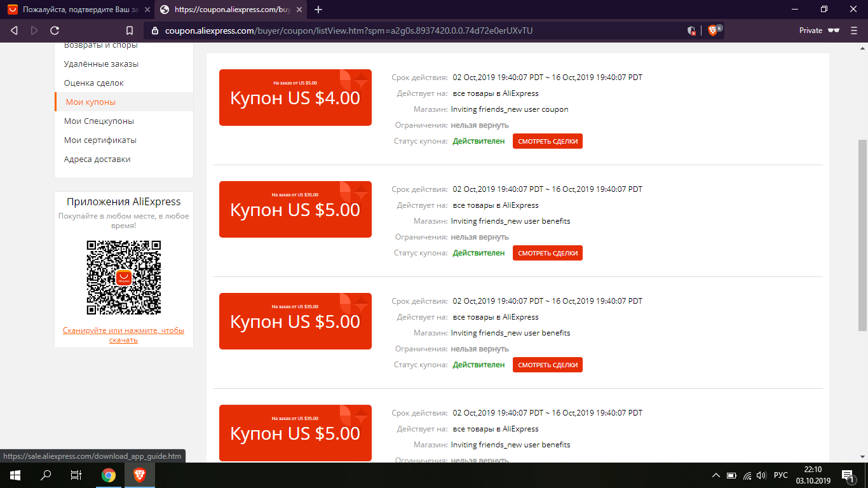
Task: Go to 'Оценка сделок' section
Action: pyautogui.click(x=94, y=83)
